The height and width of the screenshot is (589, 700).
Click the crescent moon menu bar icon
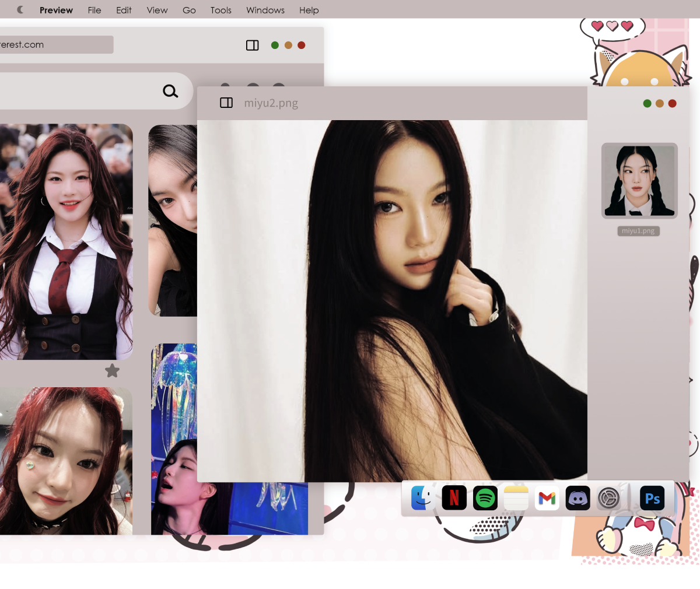(x=20, y=10)
